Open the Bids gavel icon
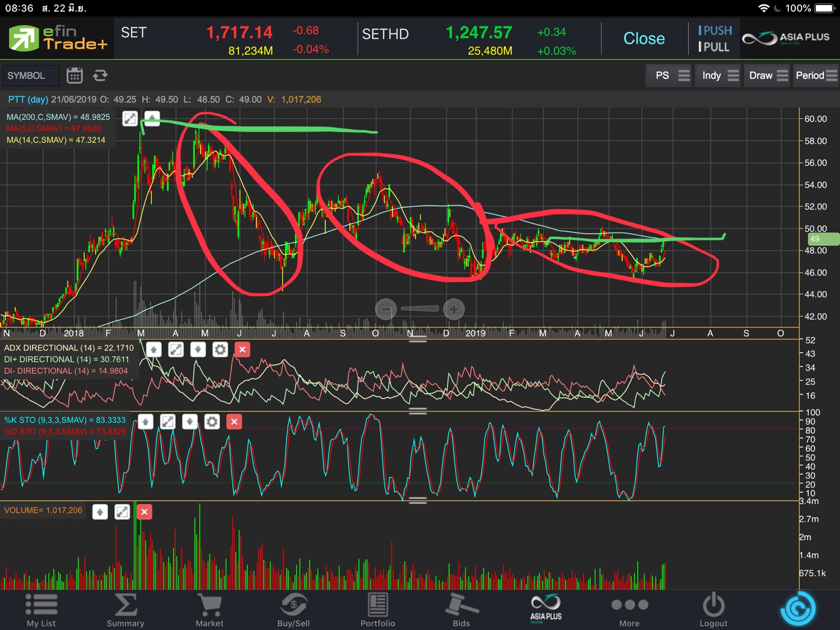The width and height of the screenshot is (840, 630). coord(461,610)
